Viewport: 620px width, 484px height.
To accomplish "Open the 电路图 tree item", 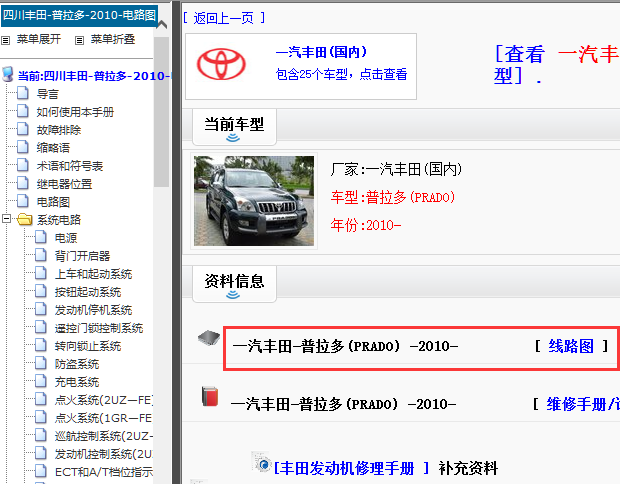I will coord(53,202).
